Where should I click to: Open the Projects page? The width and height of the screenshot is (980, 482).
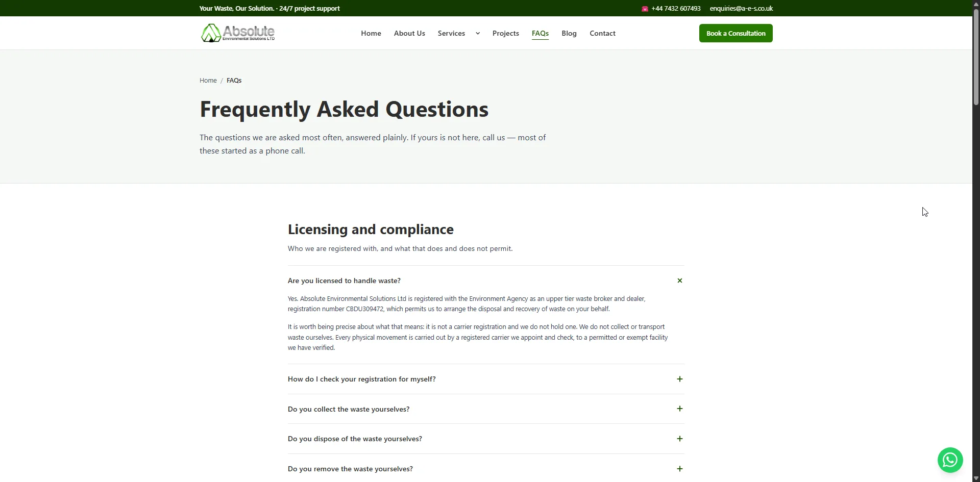pyautogui.click(x=505, y=33)
